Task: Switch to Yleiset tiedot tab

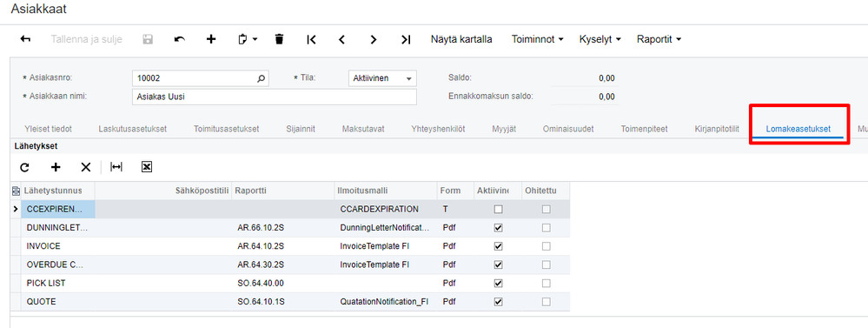Action: pos(48,129)
